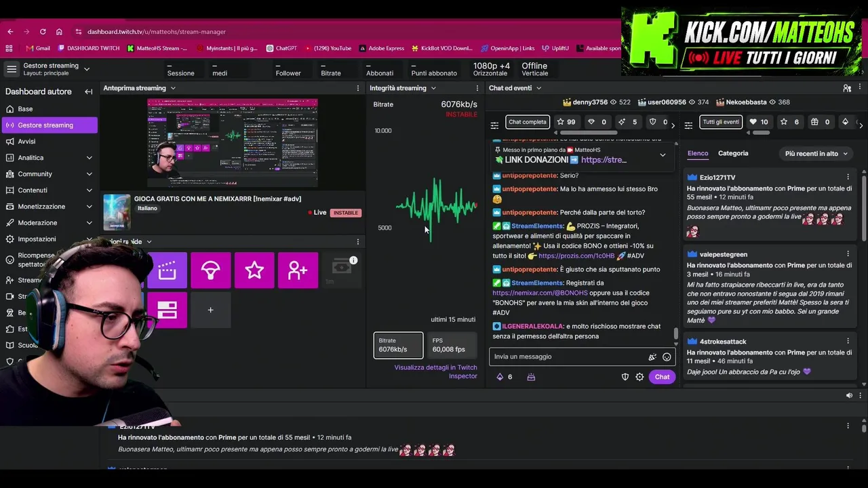Click the star quick action tile
Image resolution: width=868 pixels, height=488 pixels.
tap(254, 270)
